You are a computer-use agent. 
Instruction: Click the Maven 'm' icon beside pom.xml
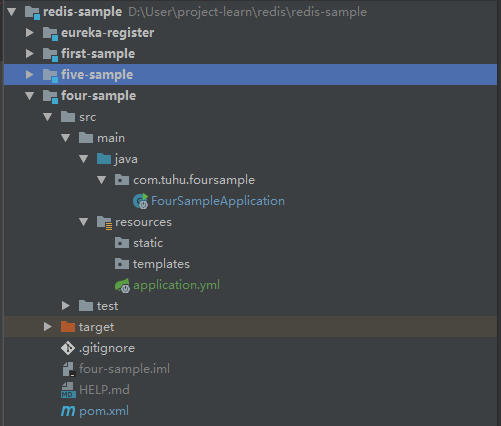(x=68, y=411)
